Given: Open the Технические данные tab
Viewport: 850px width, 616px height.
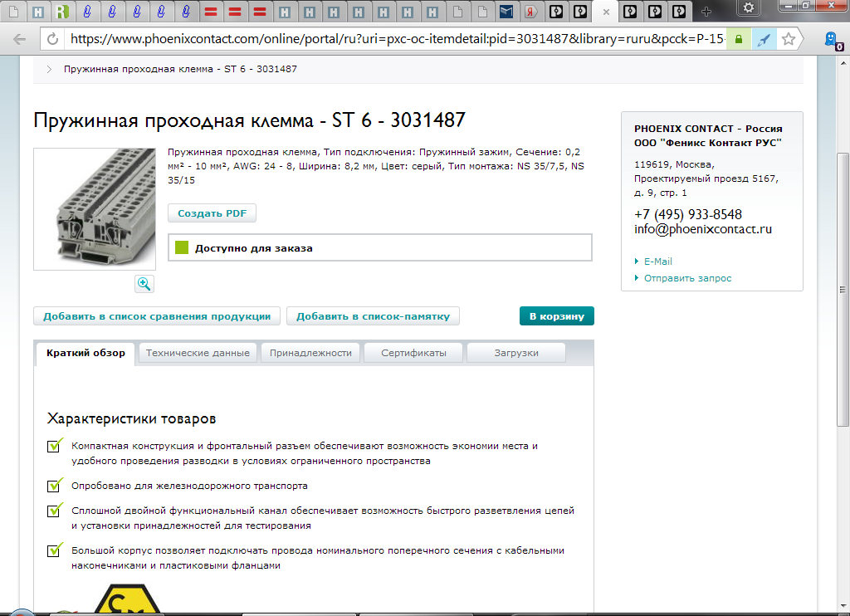Looking at the screenshot, I should [x=198, y=353].
